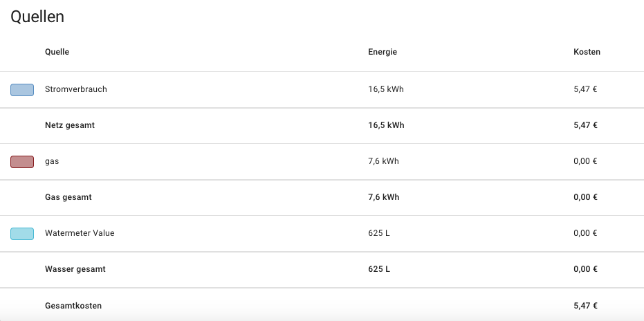Image resolution: width=644 pixels, height=321 pixels.
Task: Click the Gas gesamt row label
Action: click(x=68, y=197)
